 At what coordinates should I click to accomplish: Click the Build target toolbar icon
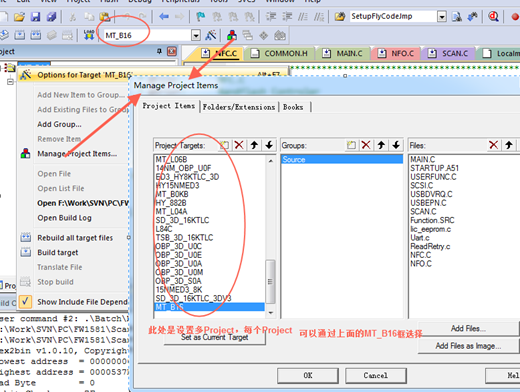[x=20, y=35]
